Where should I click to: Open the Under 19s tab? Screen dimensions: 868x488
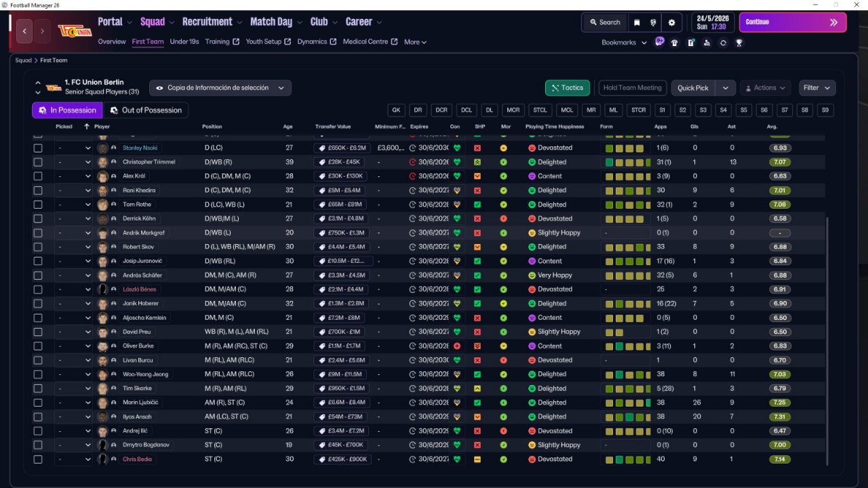point(184,41)
